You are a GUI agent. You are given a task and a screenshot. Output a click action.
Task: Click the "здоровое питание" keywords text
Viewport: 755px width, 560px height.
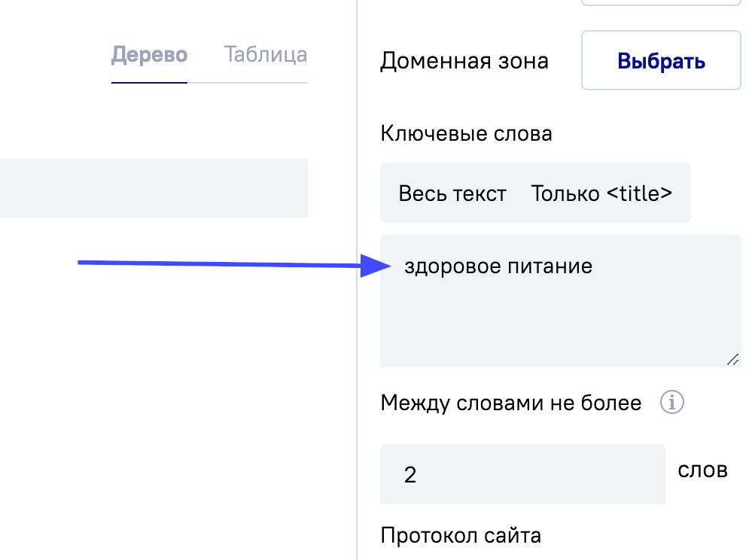coord(498,266)
